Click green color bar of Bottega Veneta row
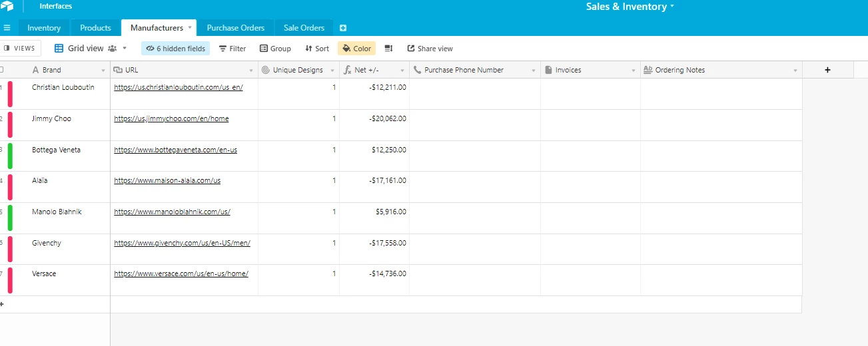868x346 pixels. coord(10,156)
